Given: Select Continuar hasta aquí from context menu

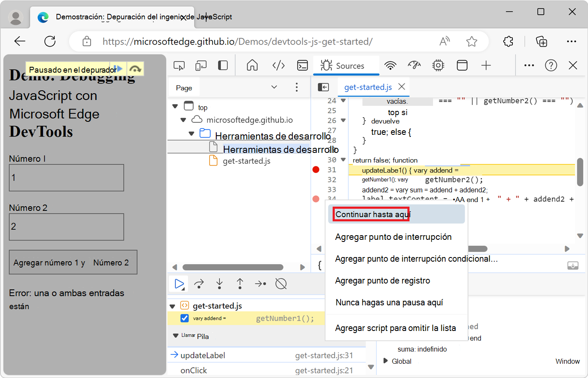Looking at the screenshot, I should click(x=373, y=215).
